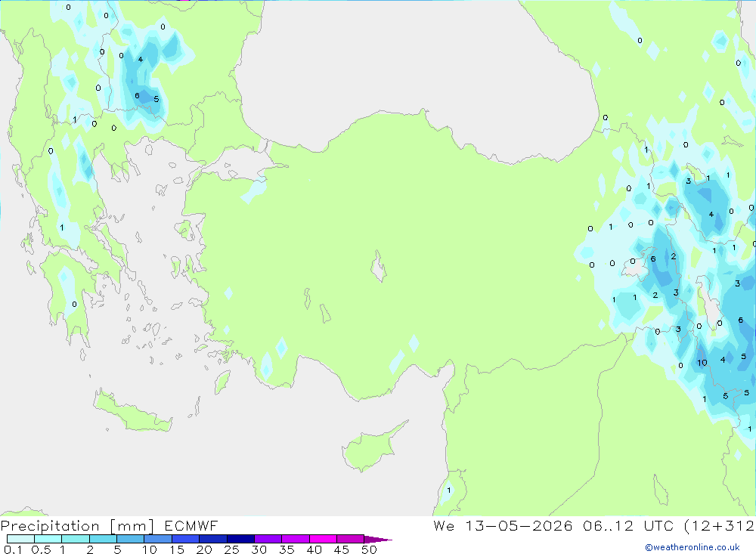This screenshot has width=756, height=554.
Task: Click the 0.5–1 mm legend color swatch
Action: 48,539
